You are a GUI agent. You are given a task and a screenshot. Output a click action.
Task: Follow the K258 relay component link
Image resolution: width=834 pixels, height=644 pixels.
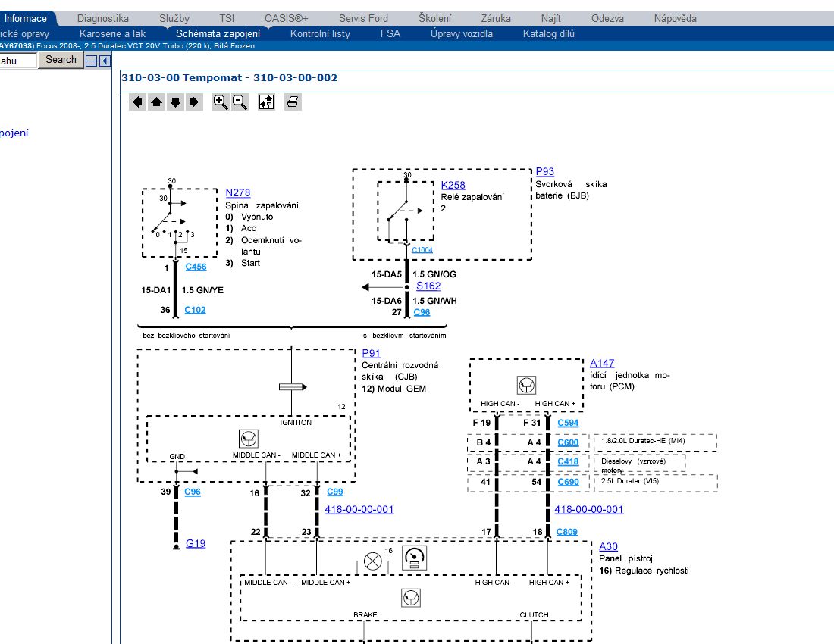pos(453,185)
